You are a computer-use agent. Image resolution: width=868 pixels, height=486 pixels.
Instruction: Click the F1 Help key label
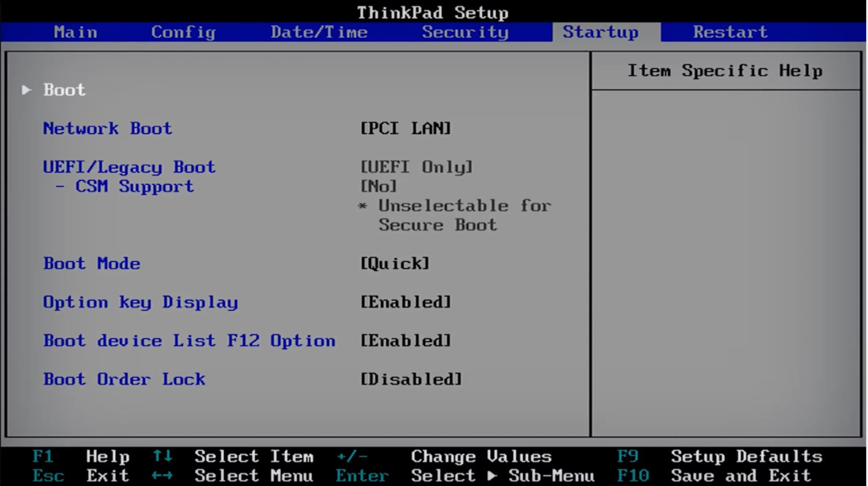pyautogui.click(x=43, y=456)
